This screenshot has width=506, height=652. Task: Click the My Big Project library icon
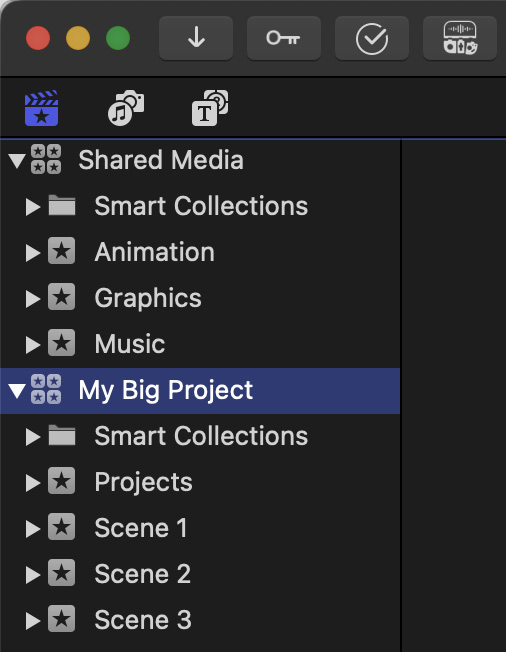pos(46,390)
